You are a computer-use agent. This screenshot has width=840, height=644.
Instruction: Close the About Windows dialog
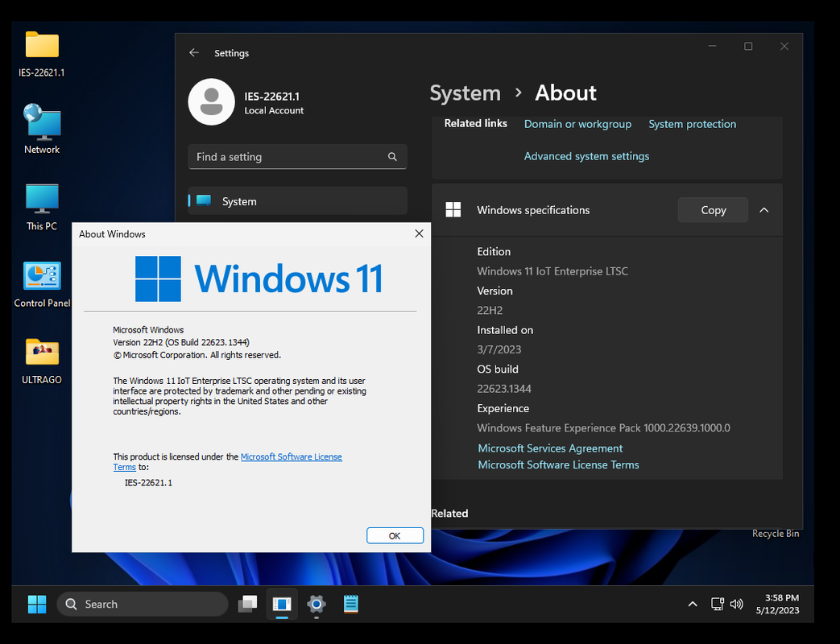tap(419, 233)
